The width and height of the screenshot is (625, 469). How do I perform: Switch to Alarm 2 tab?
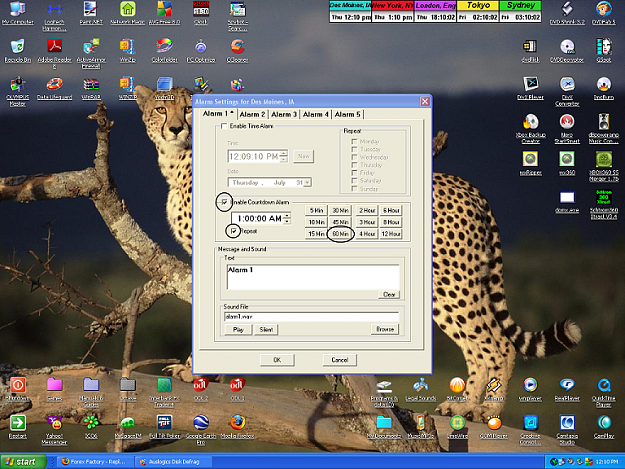coord(252,114)
